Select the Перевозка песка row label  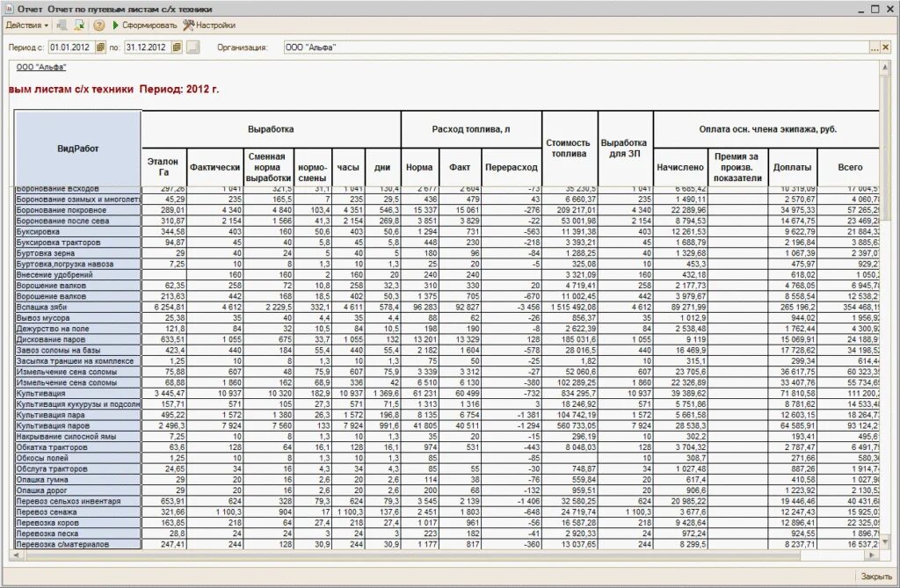[77, 534]
